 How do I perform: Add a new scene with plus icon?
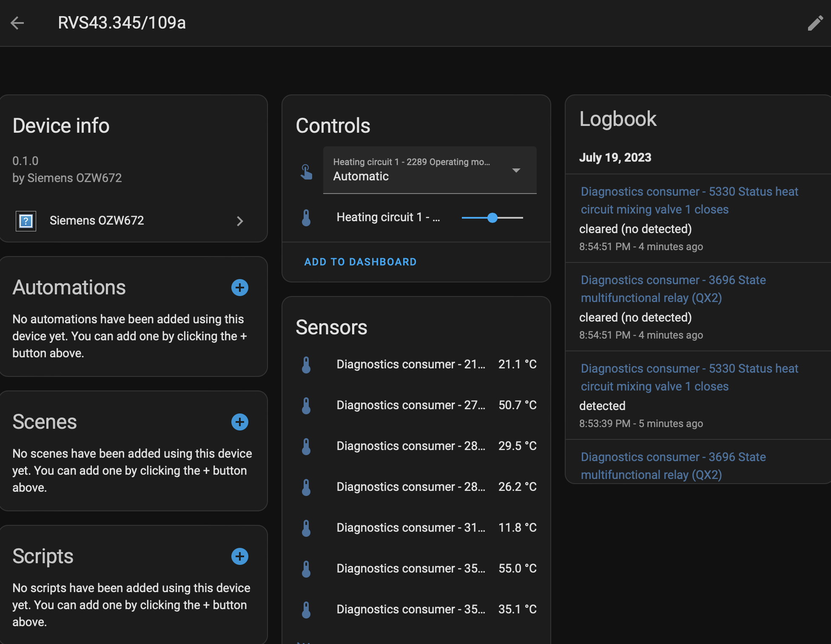coord(240,422)
